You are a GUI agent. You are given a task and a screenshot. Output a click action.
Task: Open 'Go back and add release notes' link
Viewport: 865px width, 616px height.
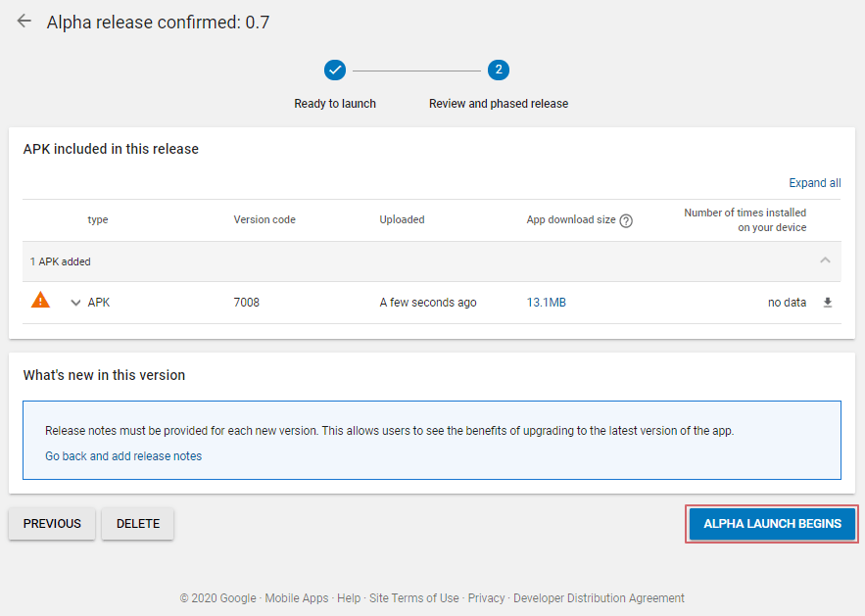coord(123,456)
